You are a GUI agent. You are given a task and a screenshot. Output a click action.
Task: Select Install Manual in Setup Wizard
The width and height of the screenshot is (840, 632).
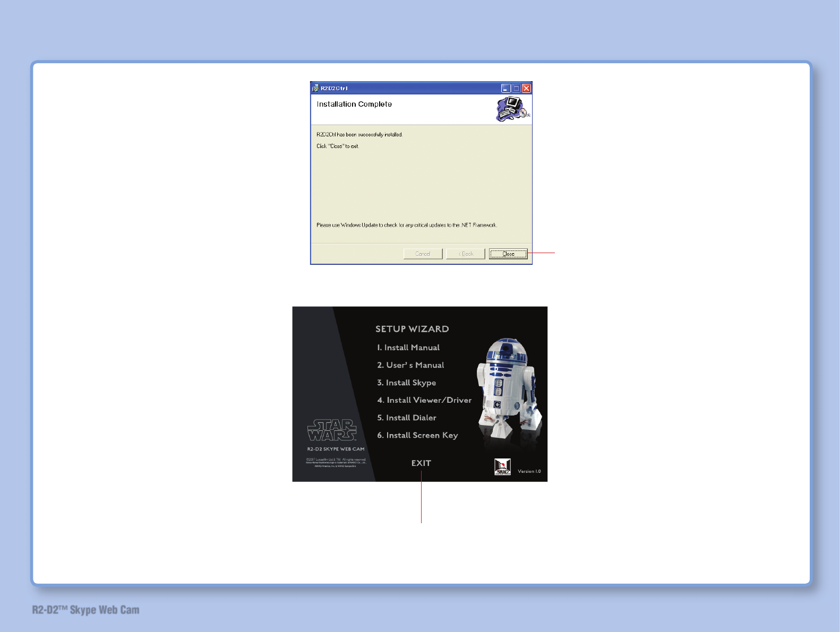tap(408, 348)
